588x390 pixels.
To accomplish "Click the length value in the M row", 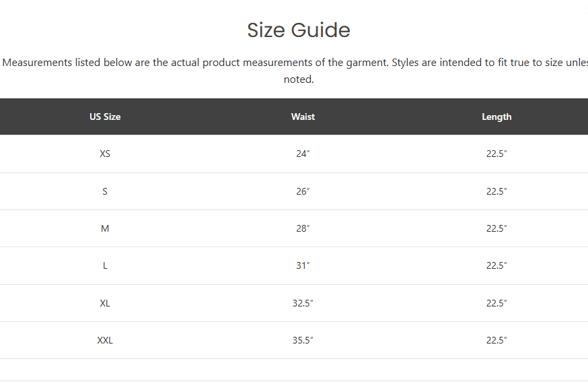I will click(x=497, y=228).
